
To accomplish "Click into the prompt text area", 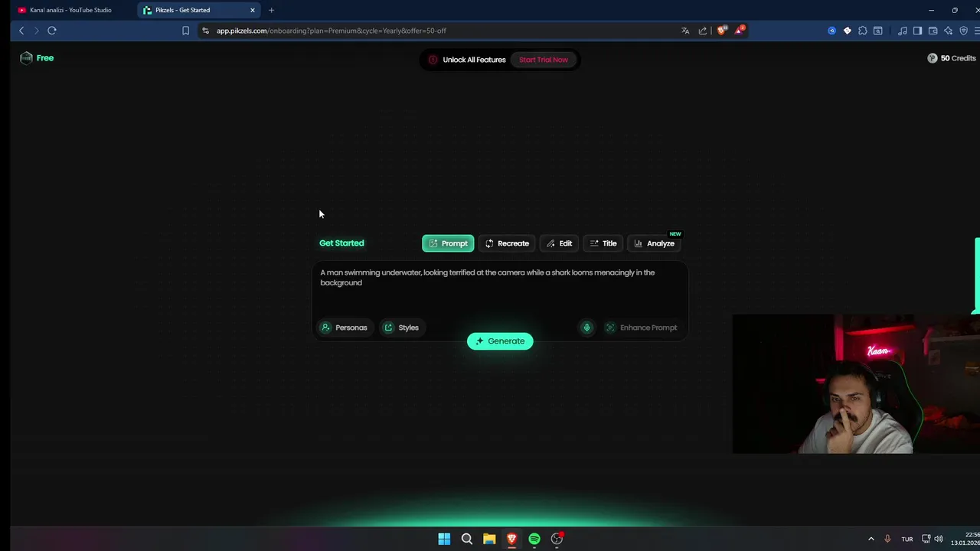I will coord(500,289).
